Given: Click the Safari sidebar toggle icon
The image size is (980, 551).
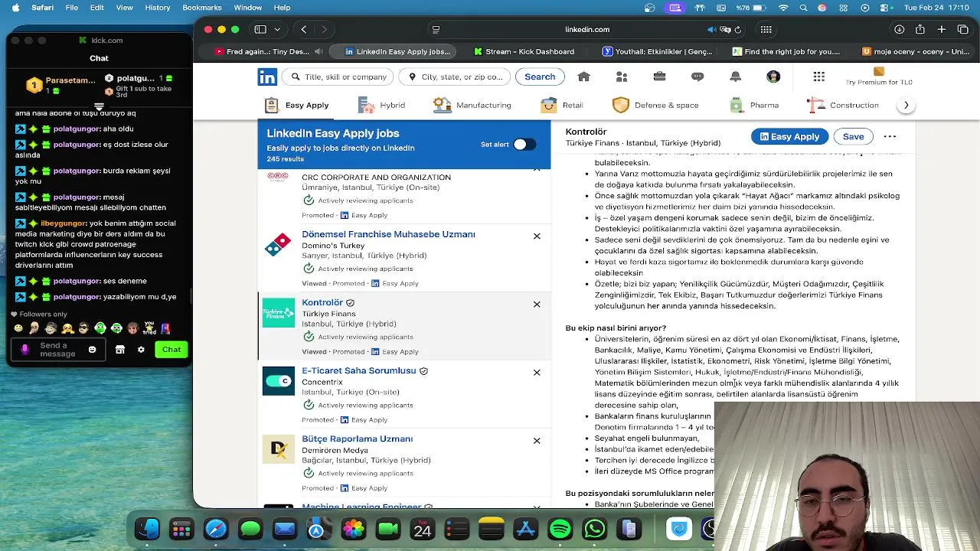Looking at the screenshot, I should [x=260, y=29].
